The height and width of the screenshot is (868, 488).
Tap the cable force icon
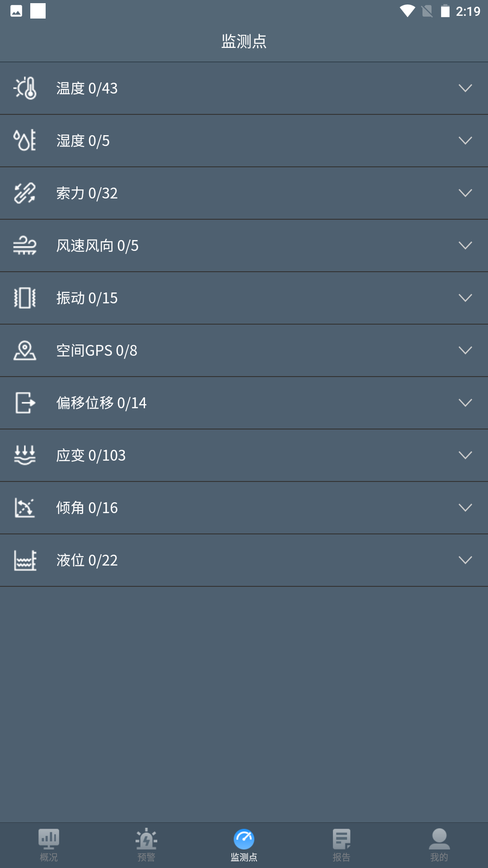[25, 193]
